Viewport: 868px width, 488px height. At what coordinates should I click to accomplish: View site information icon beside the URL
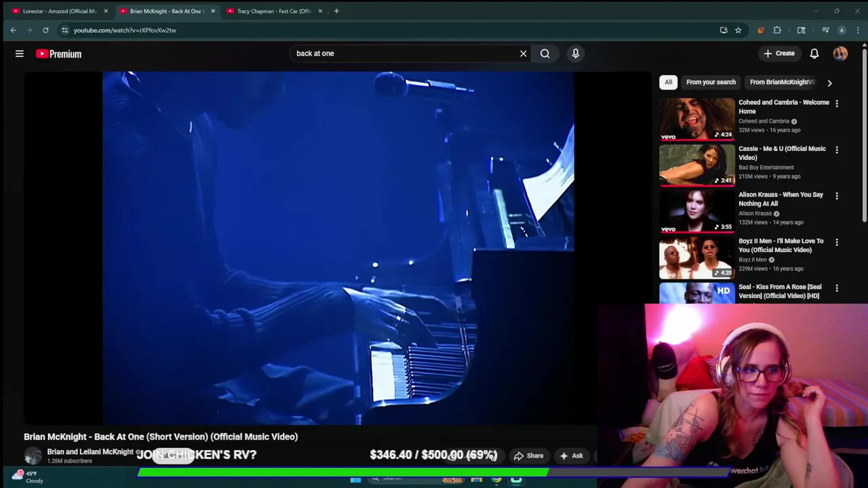point(64,30)
